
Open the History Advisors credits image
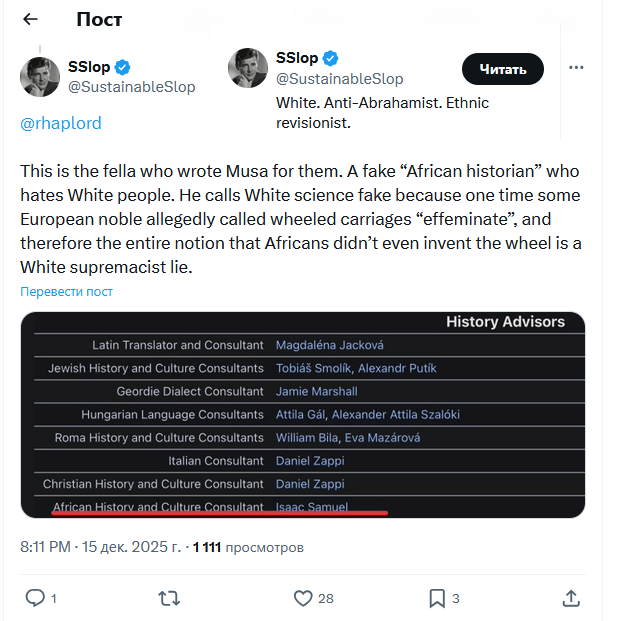[x=302, y=414]
